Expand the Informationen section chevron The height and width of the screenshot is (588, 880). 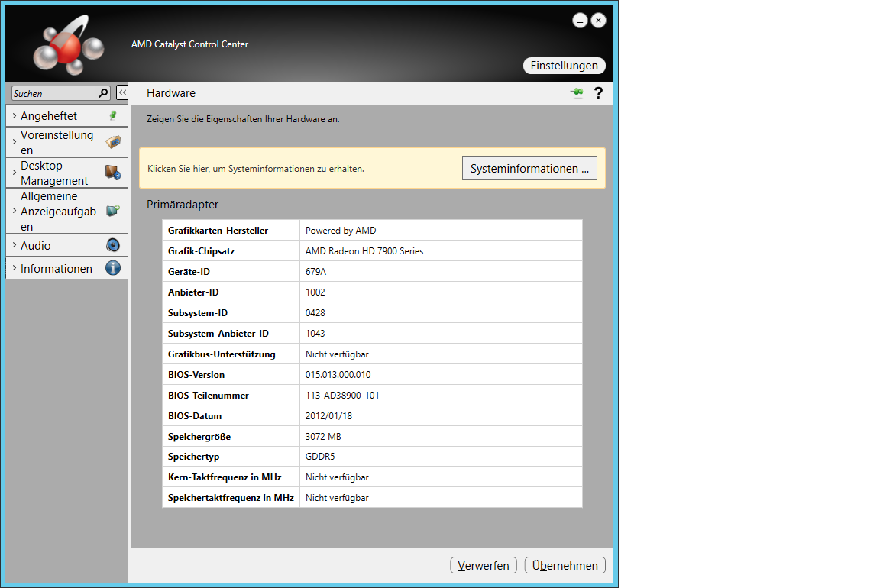pos(14,268)
